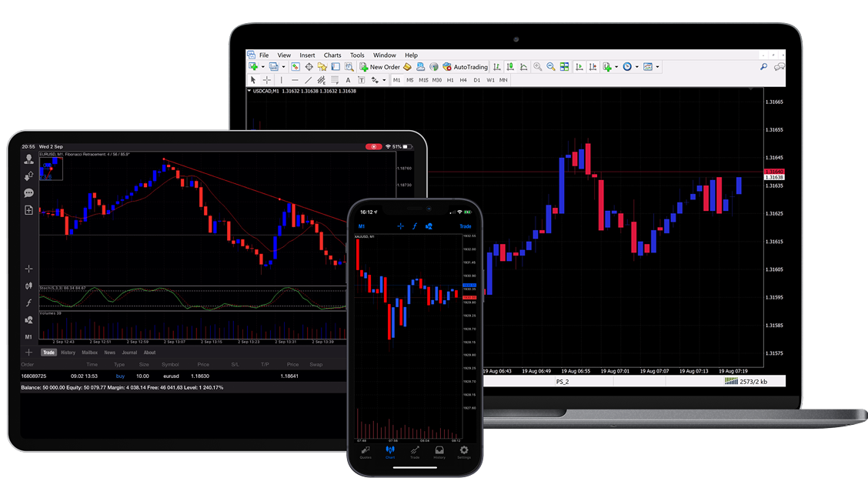
Task: Select the crosshair tool in laptop toolbar
Action: [267, 80]
